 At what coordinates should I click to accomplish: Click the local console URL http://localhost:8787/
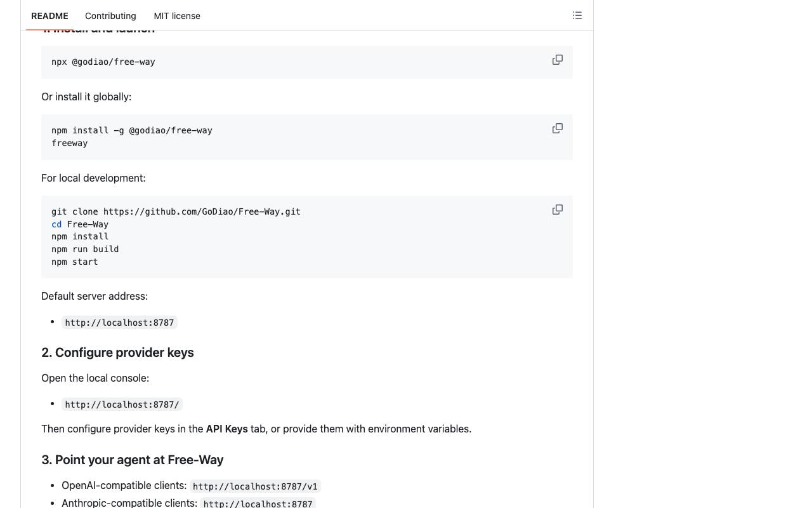coord(122,404)
